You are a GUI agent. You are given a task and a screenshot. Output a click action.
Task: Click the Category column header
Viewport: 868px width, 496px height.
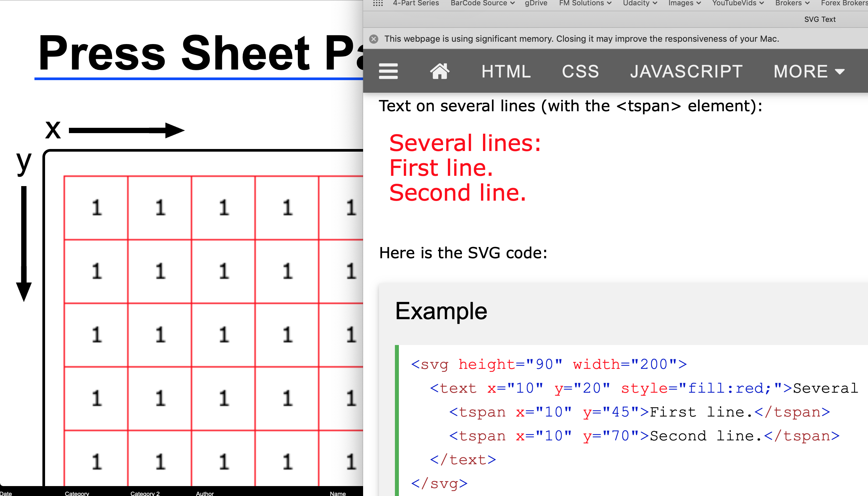point(77,493)
